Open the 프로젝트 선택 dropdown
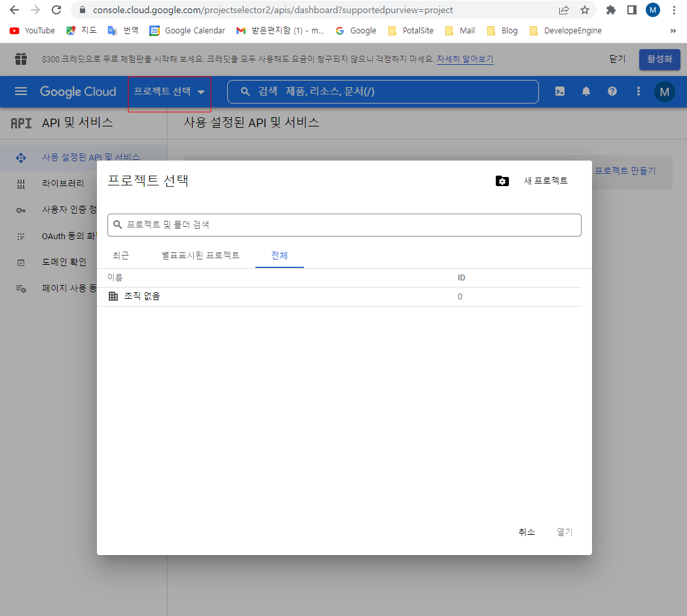Screen dimensions: 687x616 point(169,92)
